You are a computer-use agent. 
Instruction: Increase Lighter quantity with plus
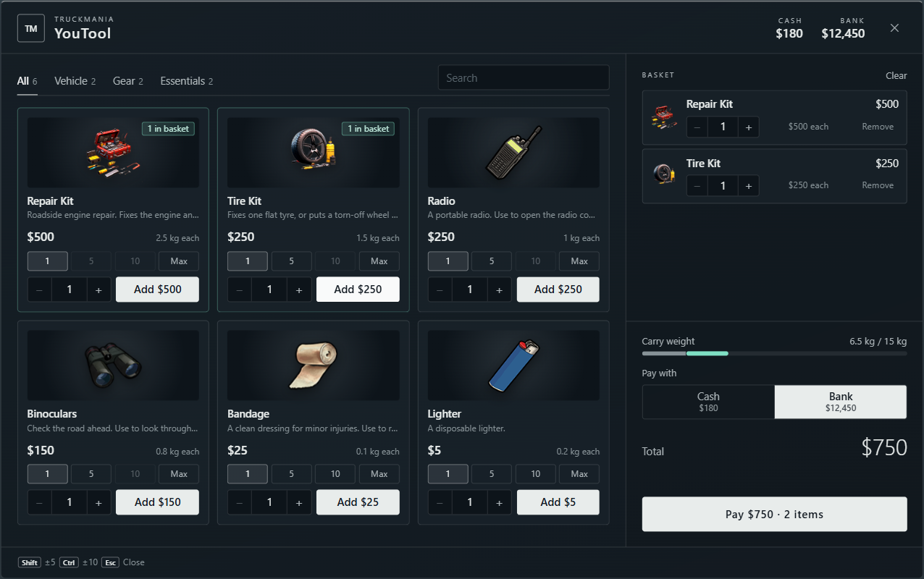pos(499,502)
